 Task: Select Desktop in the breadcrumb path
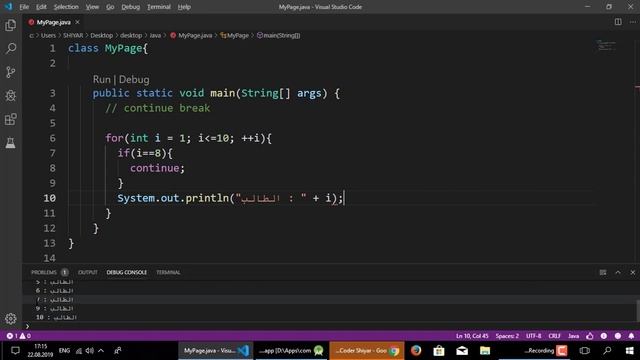(x=102, y=36)
